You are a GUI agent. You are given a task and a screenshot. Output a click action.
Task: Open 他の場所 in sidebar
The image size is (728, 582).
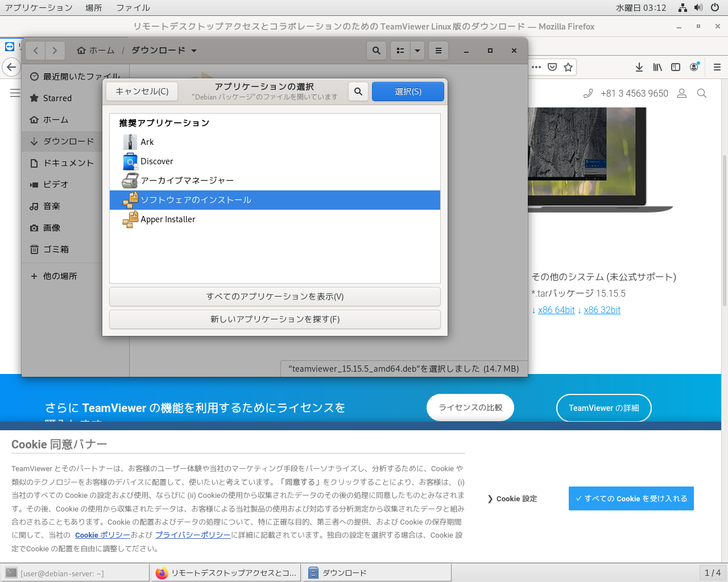tap(76, 276)
